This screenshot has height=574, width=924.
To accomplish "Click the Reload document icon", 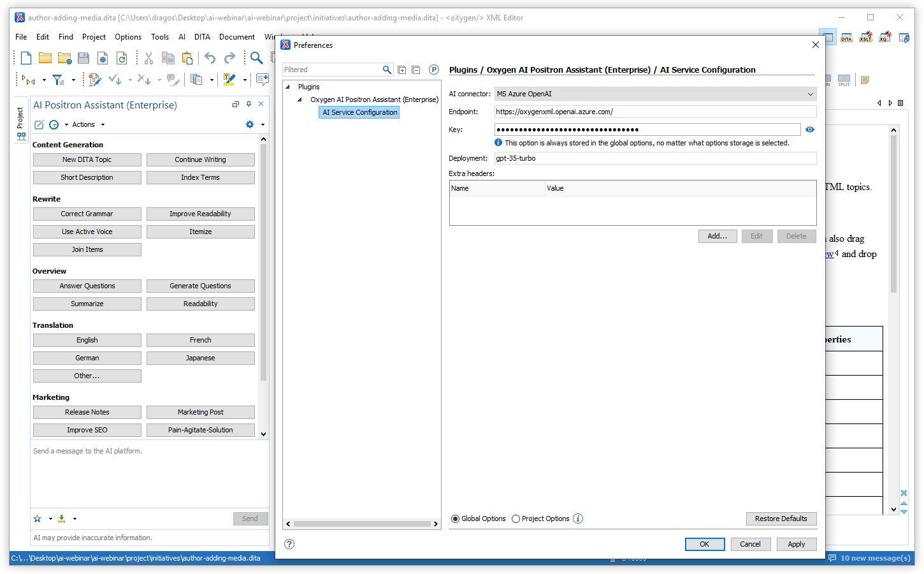I will tap(122, 58).
